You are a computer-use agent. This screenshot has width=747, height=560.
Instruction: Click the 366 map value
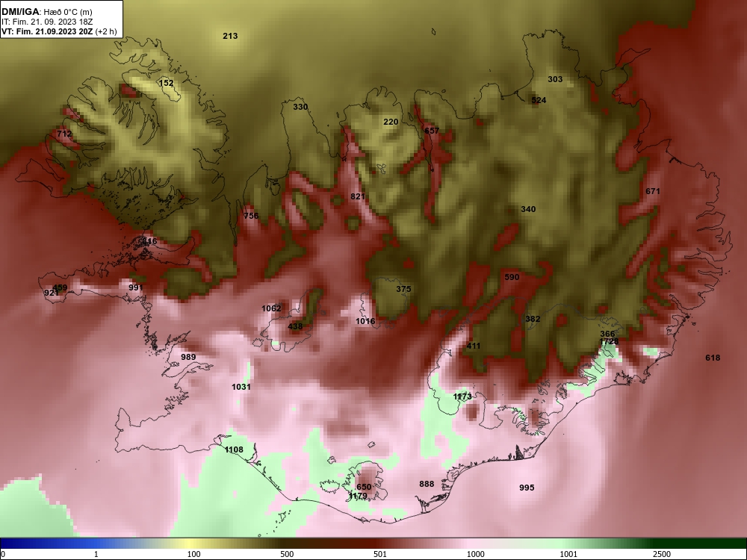[x=607, y=334]
